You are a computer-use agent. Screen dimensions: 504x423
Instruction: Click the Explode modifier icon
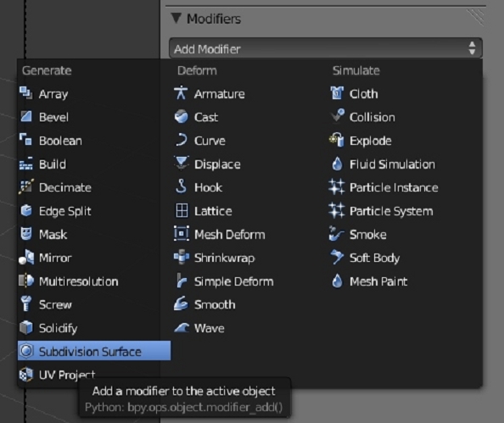pos(337,141)
